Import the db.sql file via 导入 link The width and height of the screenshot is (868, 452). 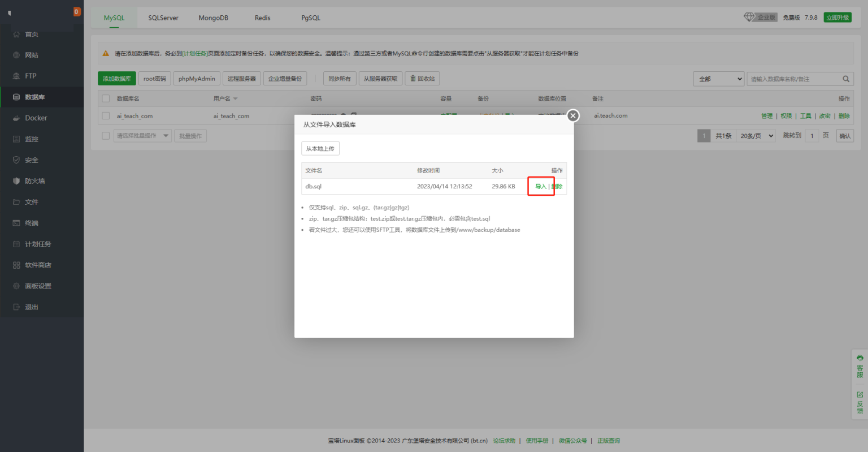(x=537, y=186)
